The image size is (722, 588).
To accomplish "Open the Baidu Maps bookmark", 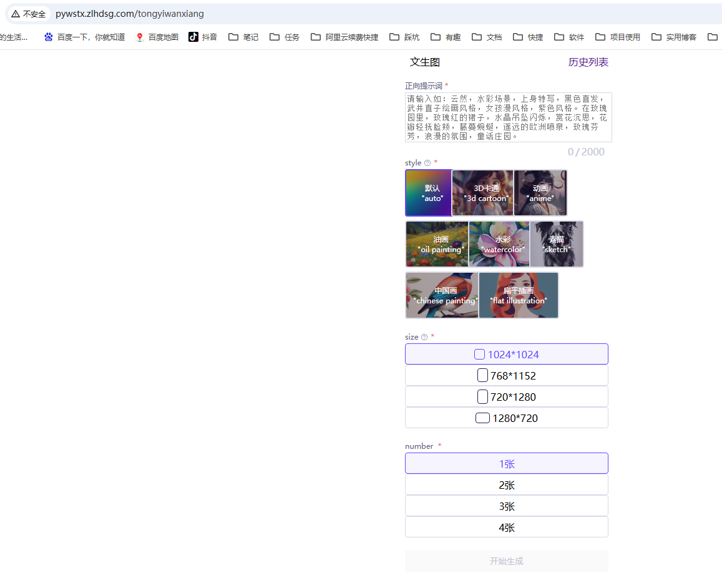I will click(x=157, y=37).
